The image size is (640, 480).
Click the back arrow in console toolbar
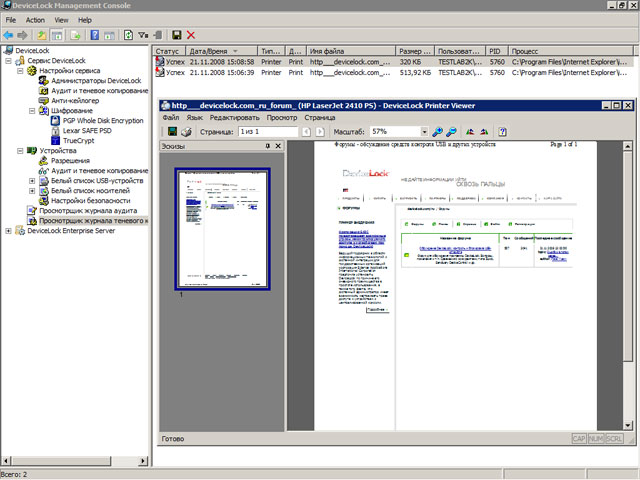pyautogui.click(x=9, y=35)
